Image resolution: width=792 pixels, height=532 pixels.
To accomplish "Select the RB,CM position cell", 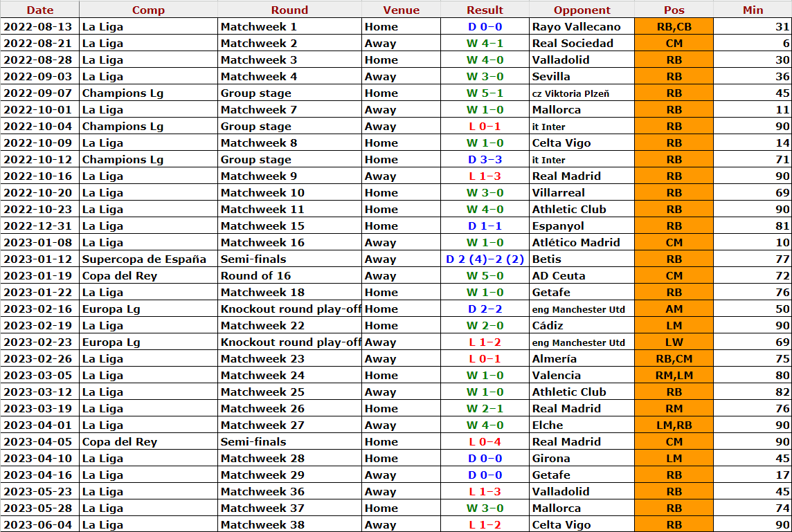I will [x=674, y=359].
